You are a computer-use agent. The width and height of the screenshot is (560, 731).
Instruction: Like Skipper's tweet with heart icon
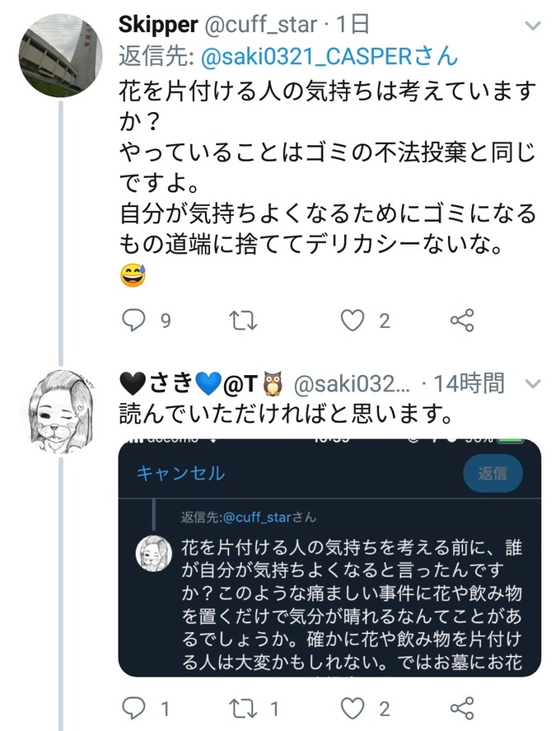(352, 321)
